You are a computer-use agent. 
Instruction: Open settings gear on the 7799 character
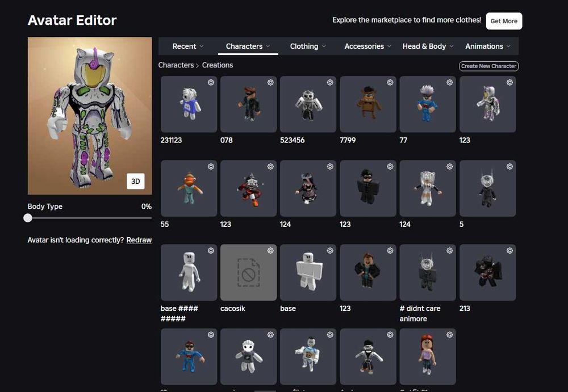390,82
